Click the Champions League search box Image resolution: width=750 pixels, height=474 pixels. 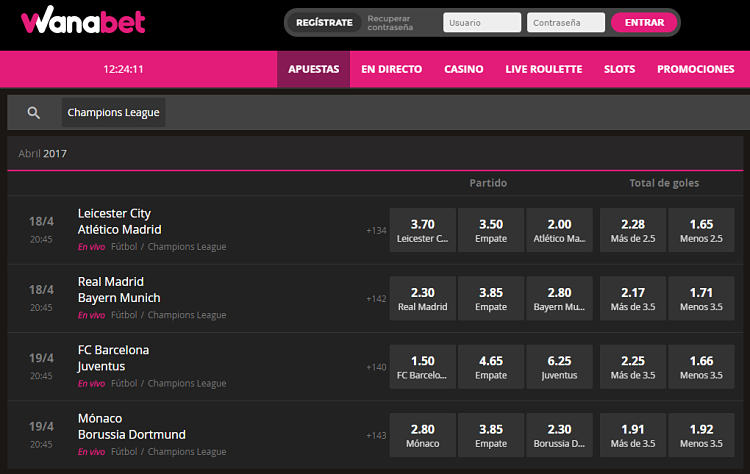(113, 112)
